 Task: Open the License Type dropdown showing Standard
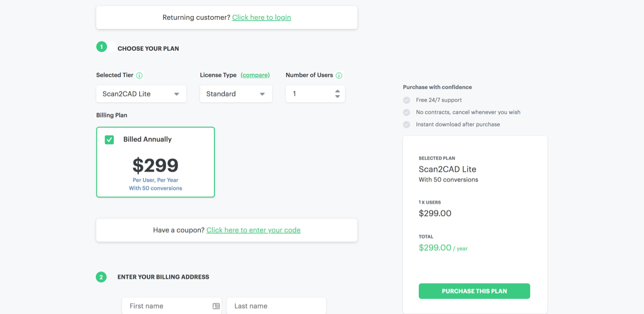coord(236,94)
